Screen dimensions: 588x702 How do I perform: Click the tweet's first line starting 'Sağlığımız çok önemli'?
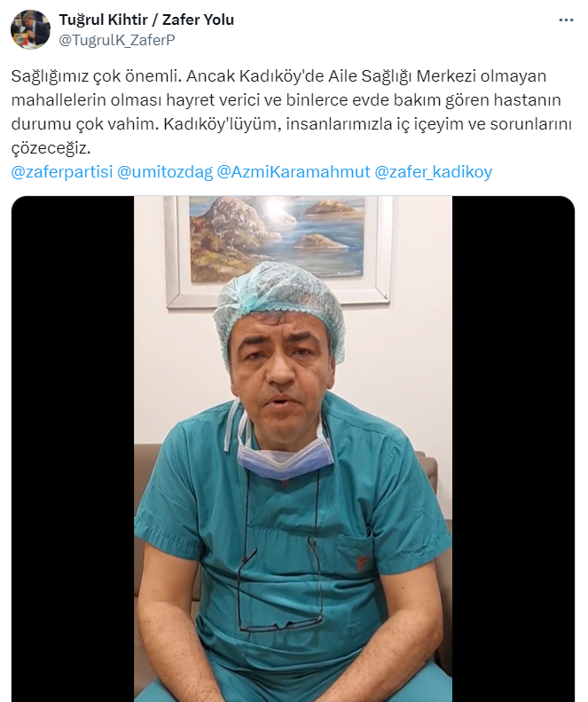click(278, 76)
